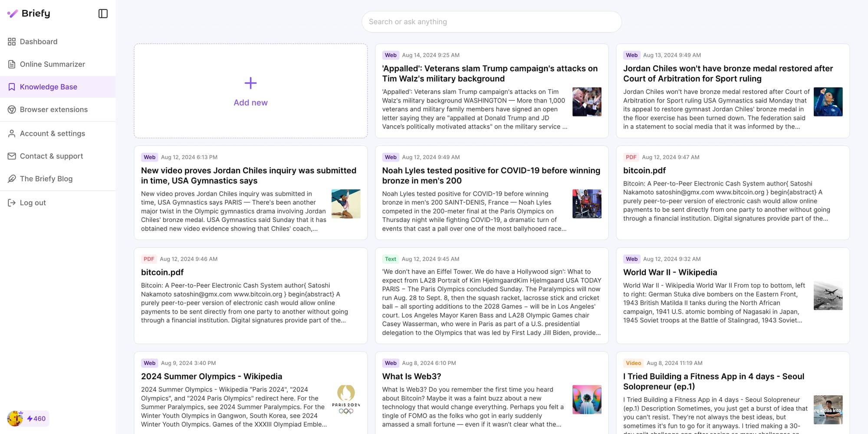Click the Briefy logo icon
Screen dimensions: 868x434
pos(13,13)
